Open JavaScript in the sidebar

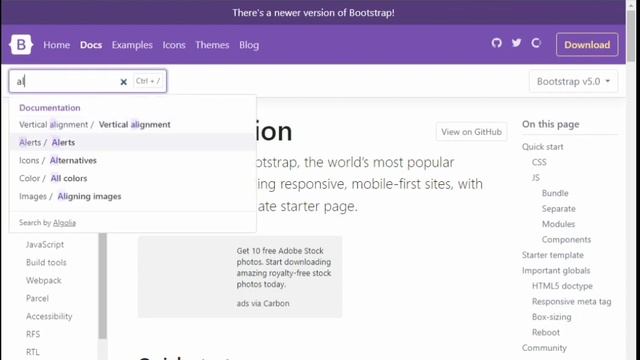[45, 244]
